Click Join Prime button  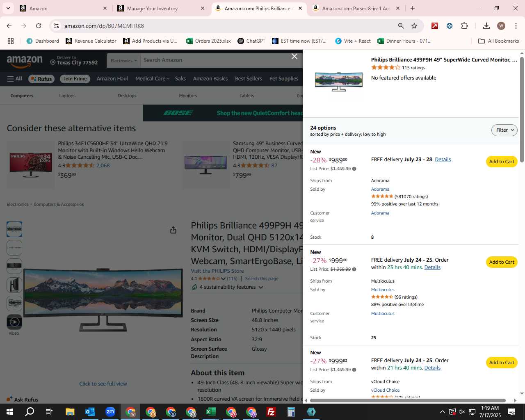click(75, 79)
